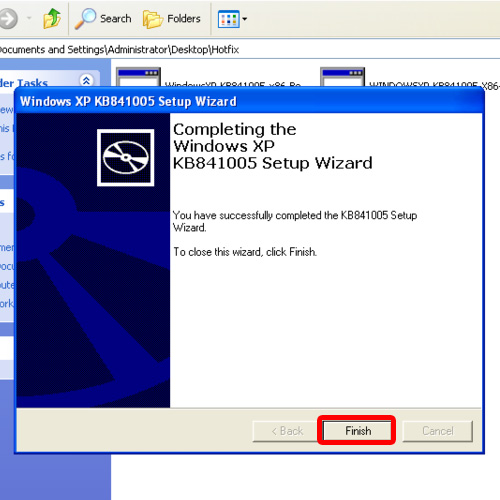The image size is (500, 500).
Task: Open the Folders pane icon
Action: (x=152, y=19)
